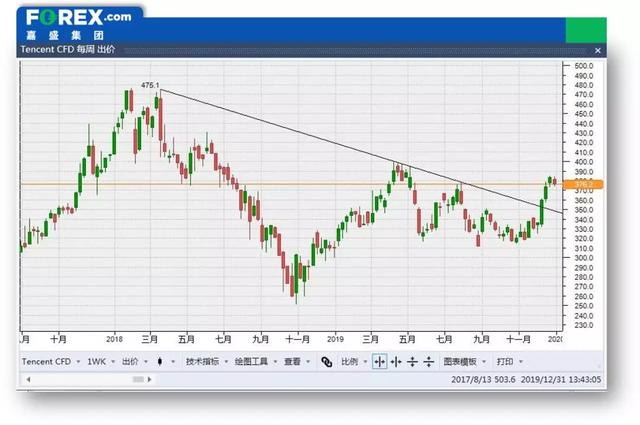Open the 打印 print menu

click(x=509, y=362)
